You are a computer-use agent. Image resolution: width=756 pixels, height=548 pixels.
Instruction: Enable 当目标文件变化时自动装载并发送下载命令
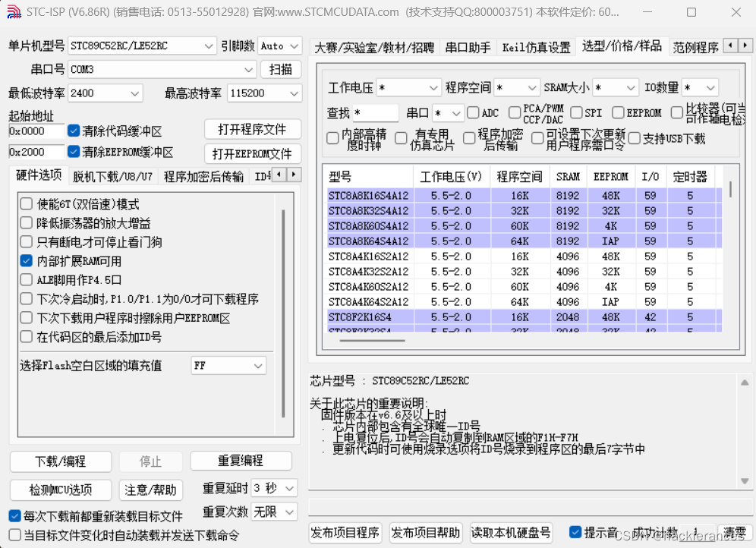click(x=15, y=535)
